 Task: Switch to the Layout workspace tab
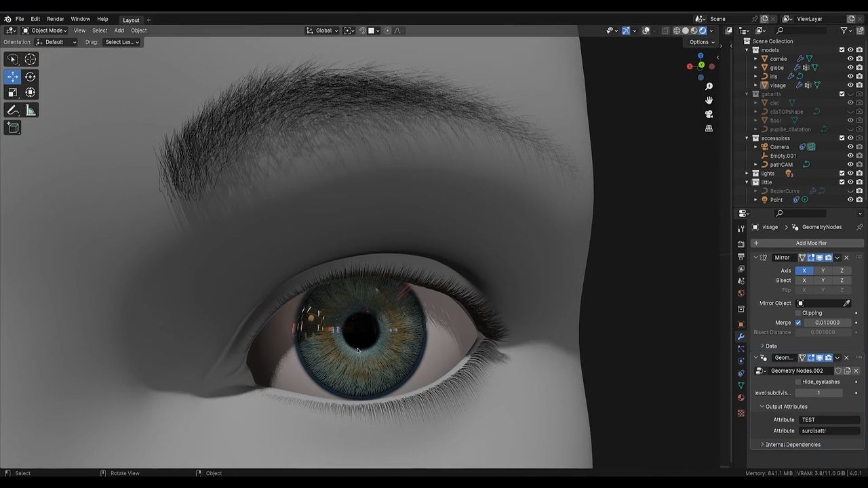tap(131, 20)
